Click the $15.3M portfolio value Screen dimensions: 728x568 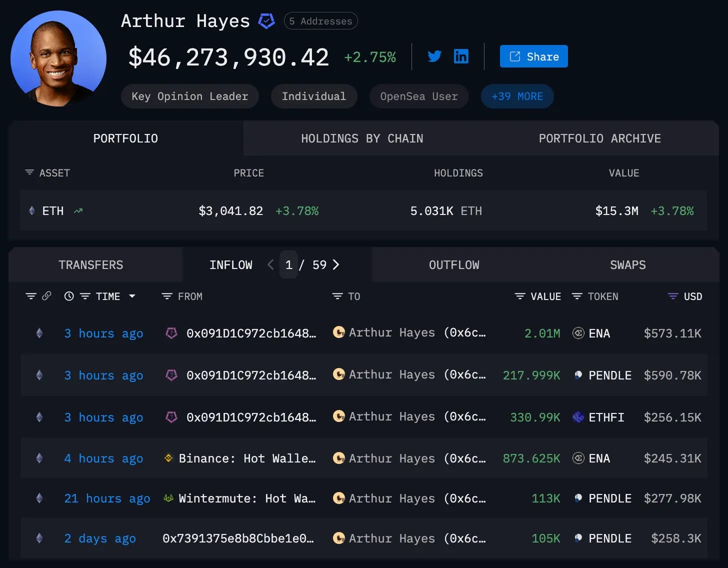click(x=617, y=211)
